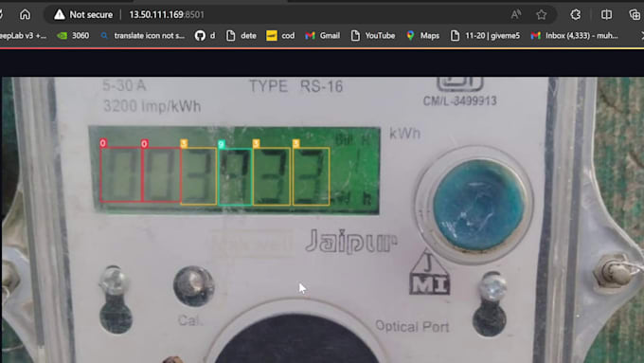Open the browser Extensions puzzle icon
This screenshot has height=363, width=644.
(x=576, y=15)
